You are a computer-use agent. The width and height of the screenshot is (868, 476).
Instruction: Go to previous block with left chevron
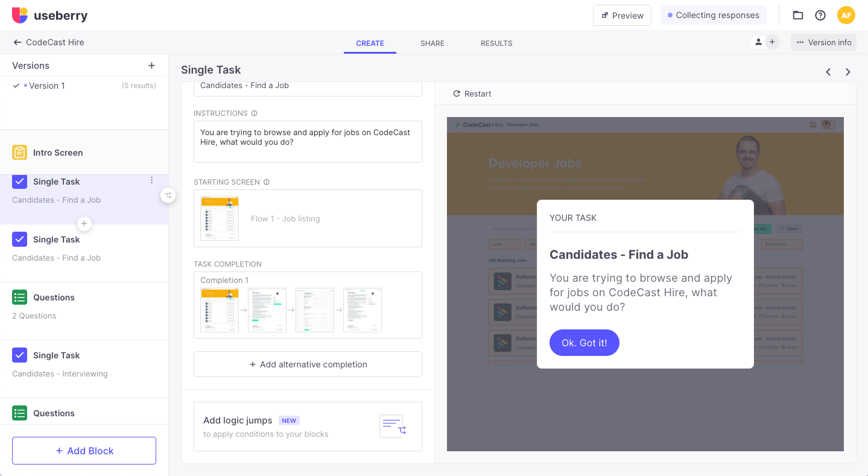828,72
